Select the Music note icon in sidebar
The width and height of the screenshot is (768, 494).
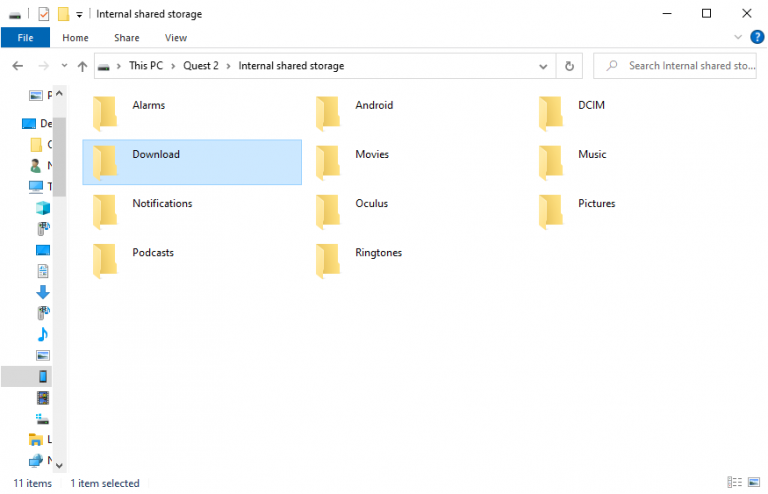(42, 334)
